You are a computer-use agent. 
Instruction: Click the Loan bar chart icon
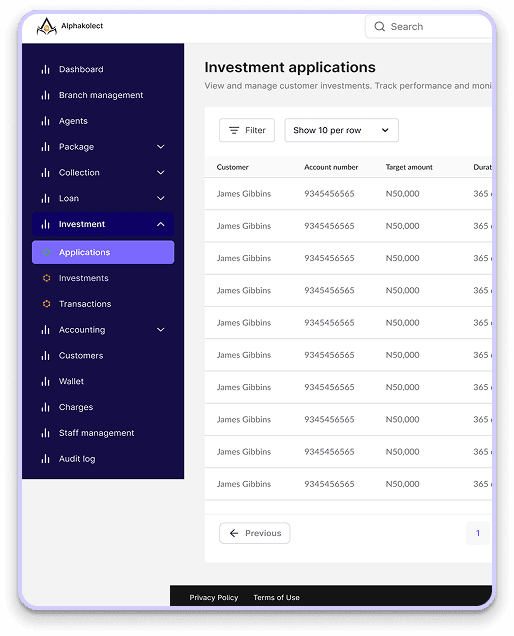coord(45,198)
